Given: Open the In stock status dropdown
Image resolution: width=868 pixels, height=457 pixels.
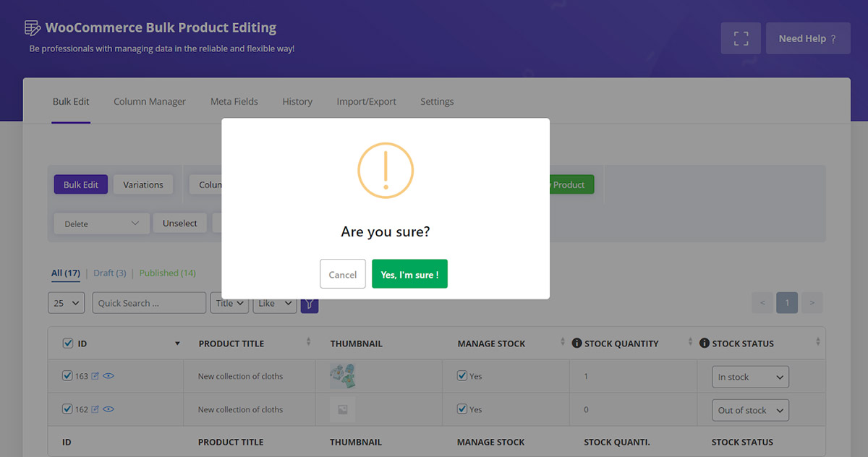Looking at the screenshot, I should pos(750,377).
